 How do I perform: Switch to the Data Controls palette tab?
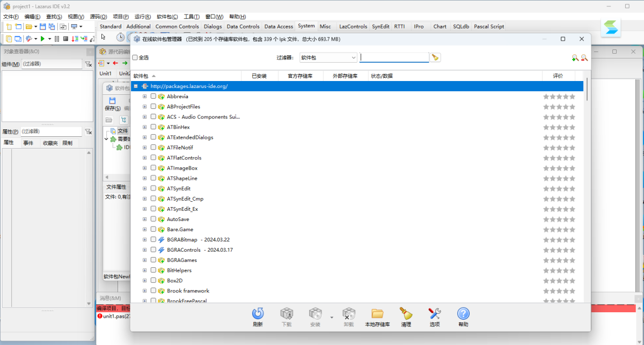point(243,26)
